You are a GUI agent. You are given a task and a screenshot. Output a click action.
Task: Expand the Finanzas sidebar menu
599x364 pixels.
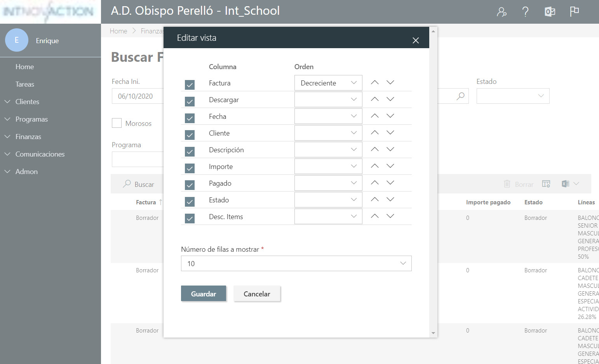[28, 137]
